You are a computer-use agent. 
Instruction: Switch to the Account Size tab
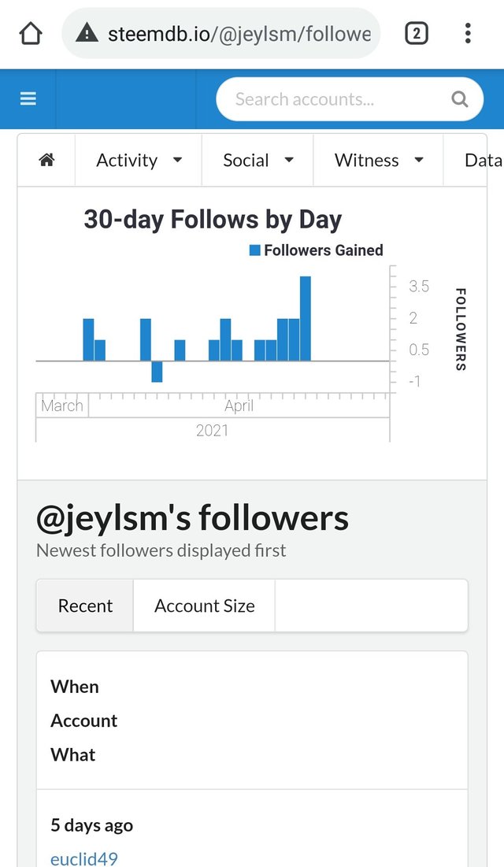(x=204, y=606)
